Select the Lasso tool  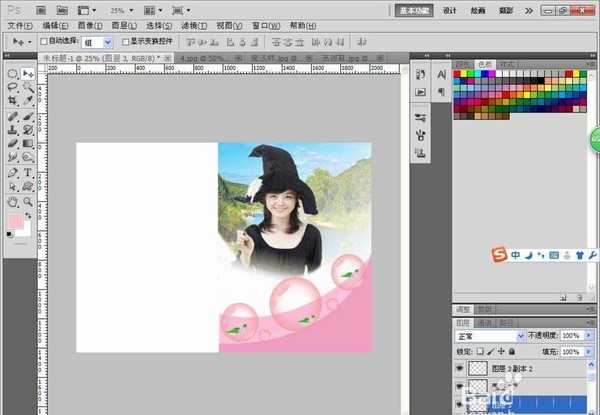[13, 86]
